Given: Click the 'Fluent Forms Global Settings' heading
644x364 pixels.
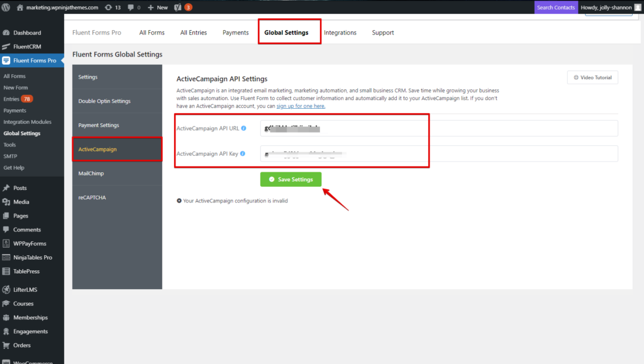Looking at the screenshot, I should coord(118,55).
